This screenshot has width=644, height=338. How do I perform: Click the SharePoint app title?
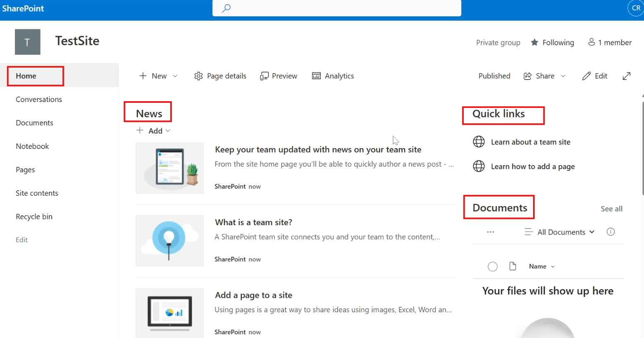pos(23,8)
